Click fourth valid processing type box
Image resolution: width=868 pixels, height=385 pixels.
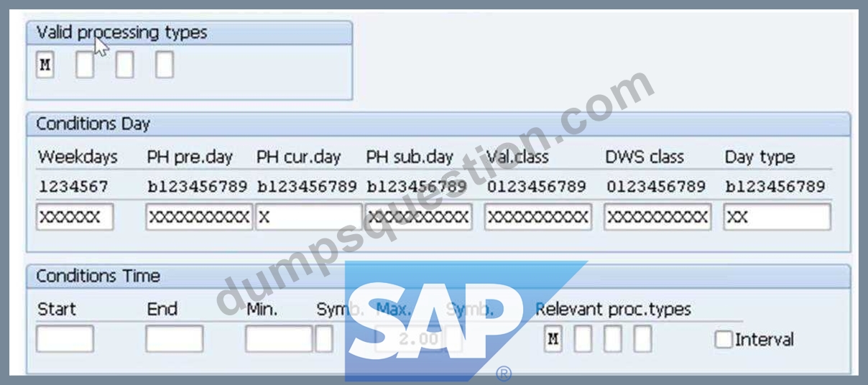coord(165,65)
